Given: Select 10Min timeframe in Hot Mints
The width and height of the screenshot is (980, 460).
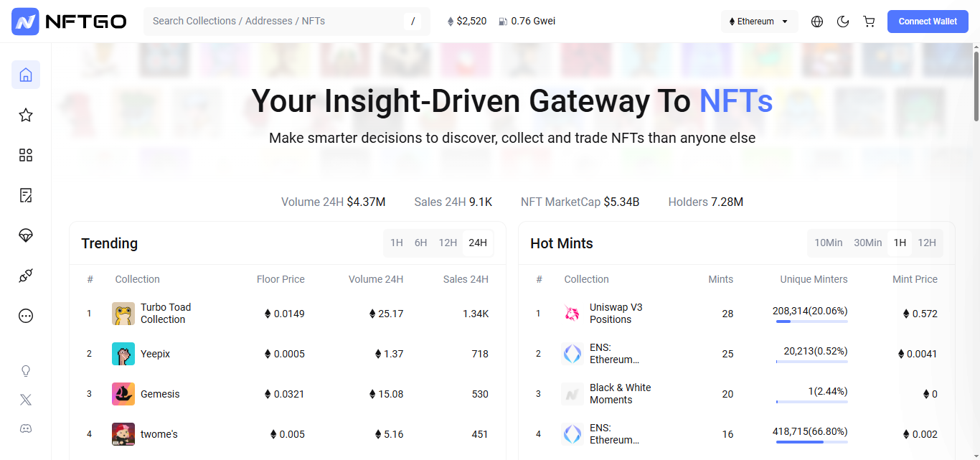Looking at the screenshot, I should [828, 243].
